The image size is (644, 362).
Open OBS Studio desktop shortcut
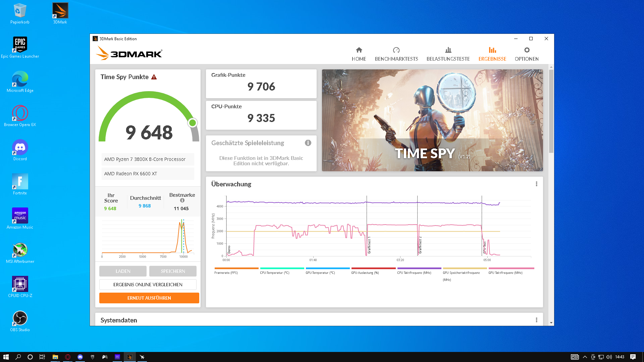click(20, 318)
